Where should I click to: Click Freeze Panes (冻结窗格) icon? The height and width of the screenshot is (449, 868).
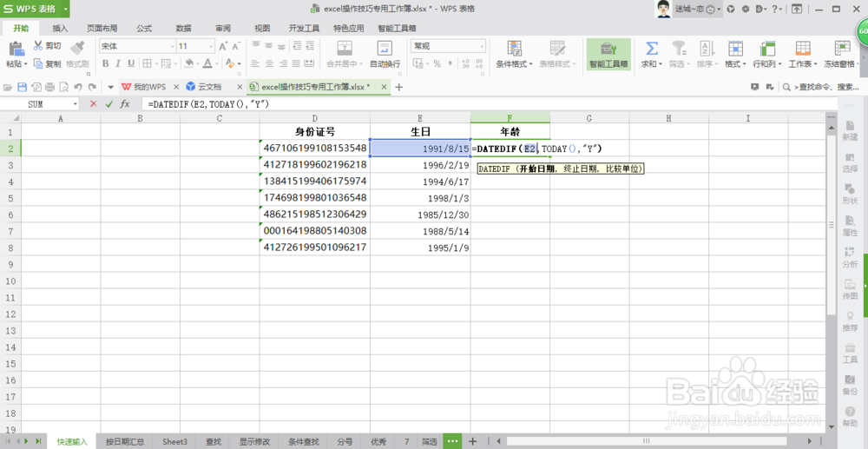tap(843, 48)
